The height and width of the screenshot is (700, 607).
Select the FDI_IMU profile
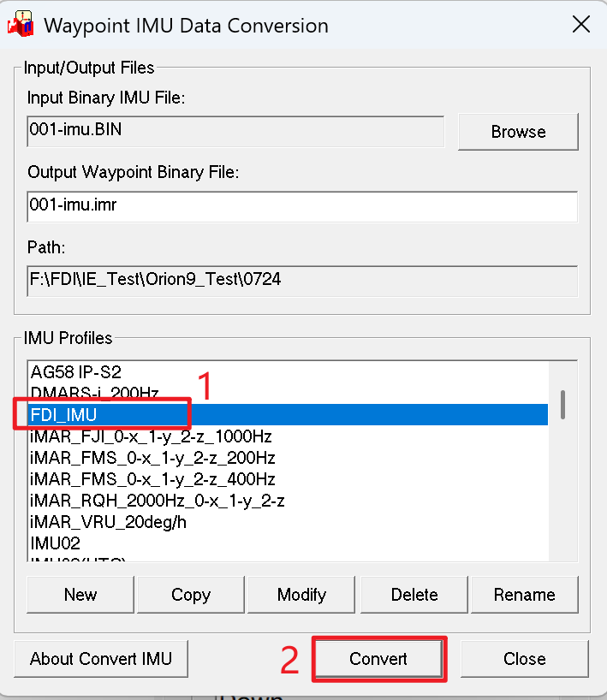(x=289, y=415)
